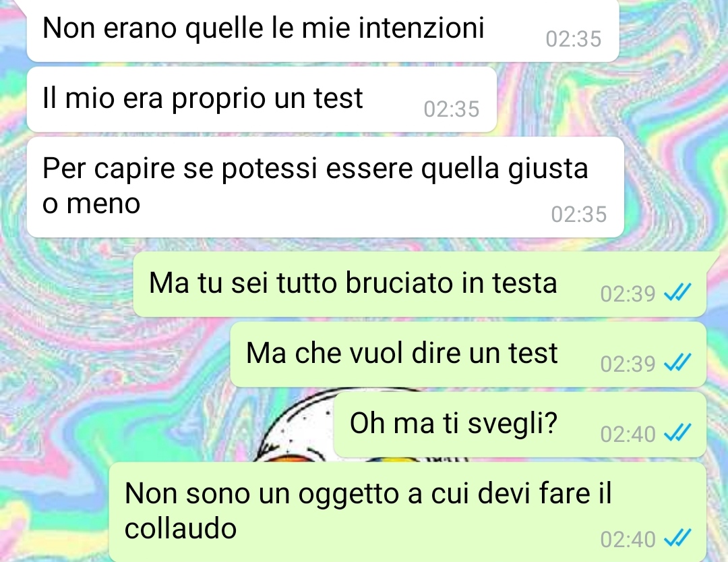Tap 02:35 timestamp on 'Il mio era proprio un test'
The height and width of the screenshot is (562, 728).
[451, 109]
